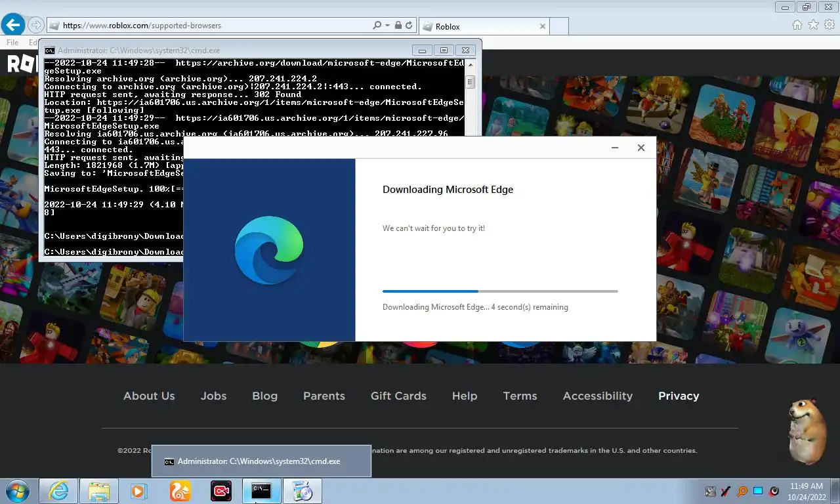Viewport: 840px width, 504px height.
Task: Open the Blog footer link
Action: 264,396
